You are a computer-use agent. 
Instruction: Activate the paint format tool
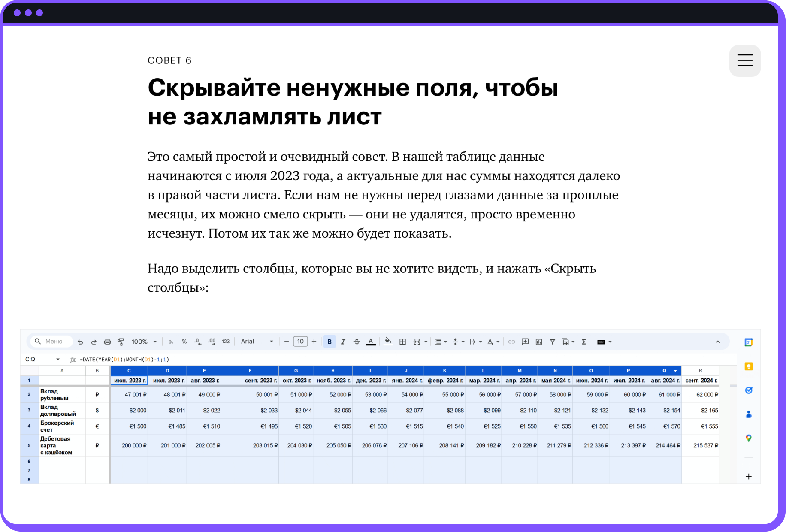121,342
